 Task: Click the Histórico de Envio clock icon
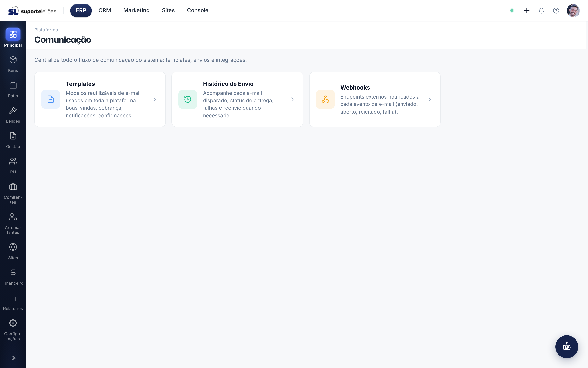click(x=188, y=99)
